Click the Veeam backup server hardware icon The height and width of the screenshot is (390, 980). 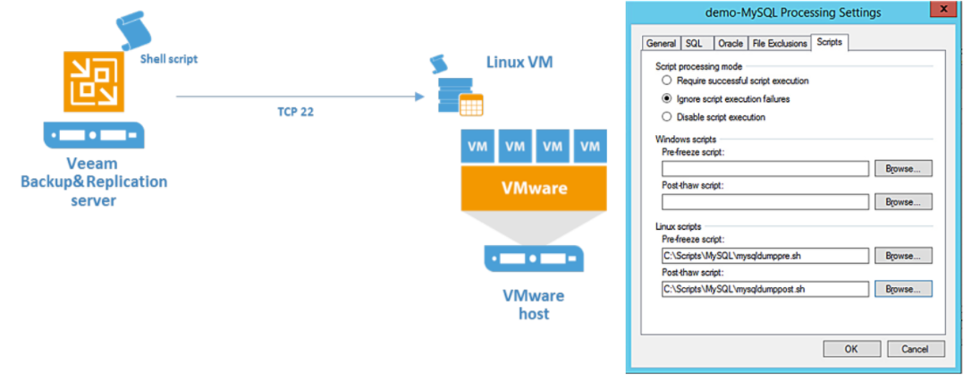pyautogui.click(x=94, y=135)
